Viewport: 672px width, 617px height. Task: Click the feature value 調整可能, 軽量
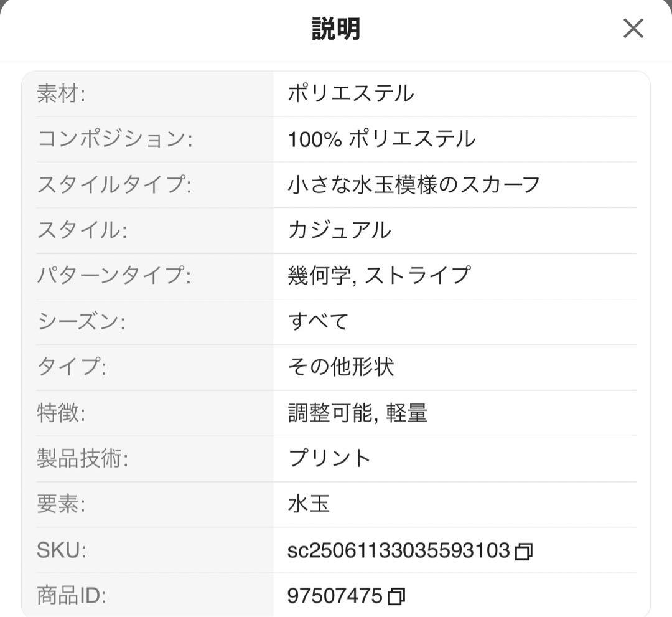(357, 413)
